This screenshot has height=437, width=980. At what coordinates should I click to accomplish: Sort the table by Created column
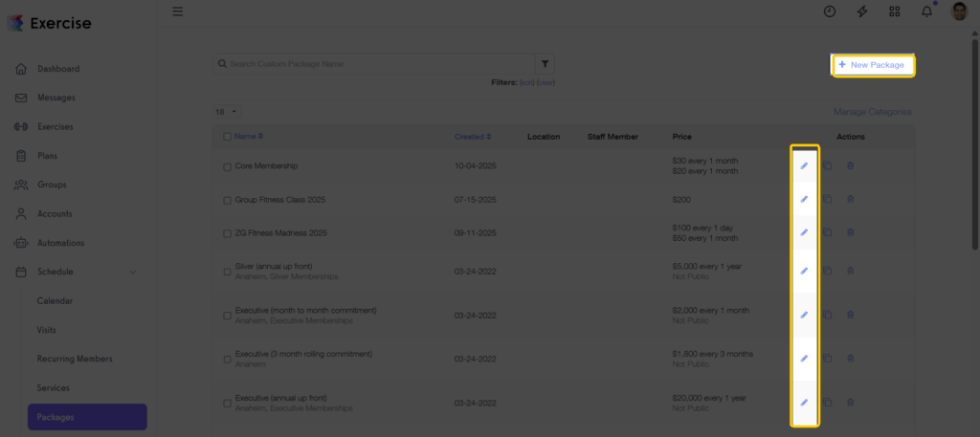click(473, 137)
